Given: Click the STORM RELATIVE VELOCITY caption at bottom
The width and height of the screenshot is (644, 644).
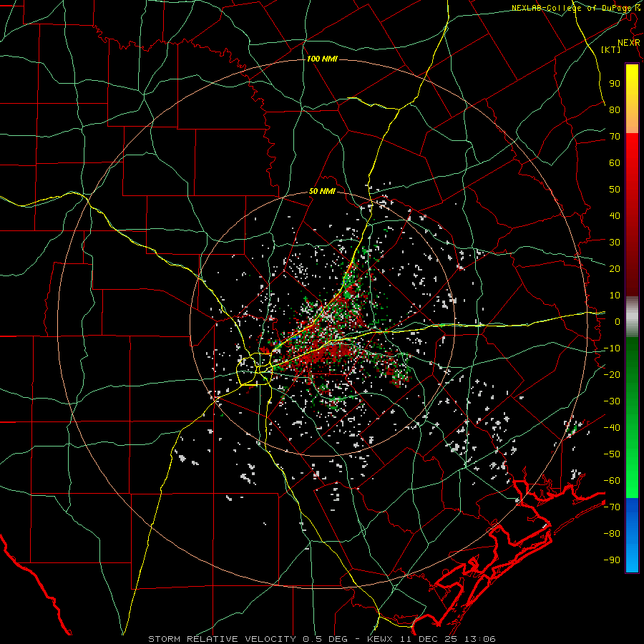Looking at the screenshot, I should (x=321, y=639).
